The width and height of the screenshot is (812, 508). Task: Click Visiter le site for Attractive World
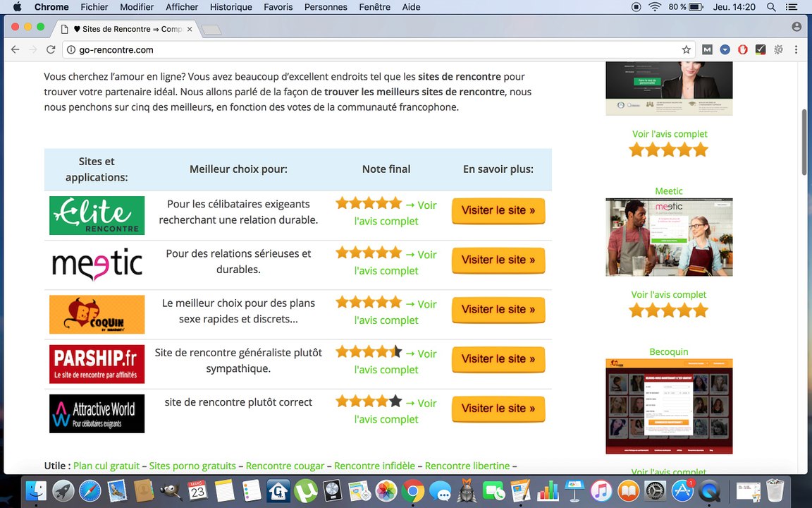click(x=498, y=409)
